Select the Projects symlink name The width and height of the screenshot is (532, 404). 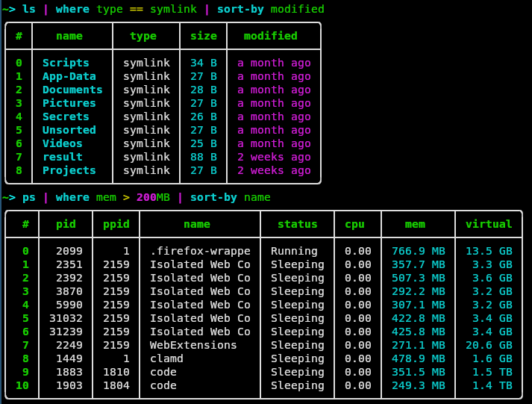click(x=69, y=170)
